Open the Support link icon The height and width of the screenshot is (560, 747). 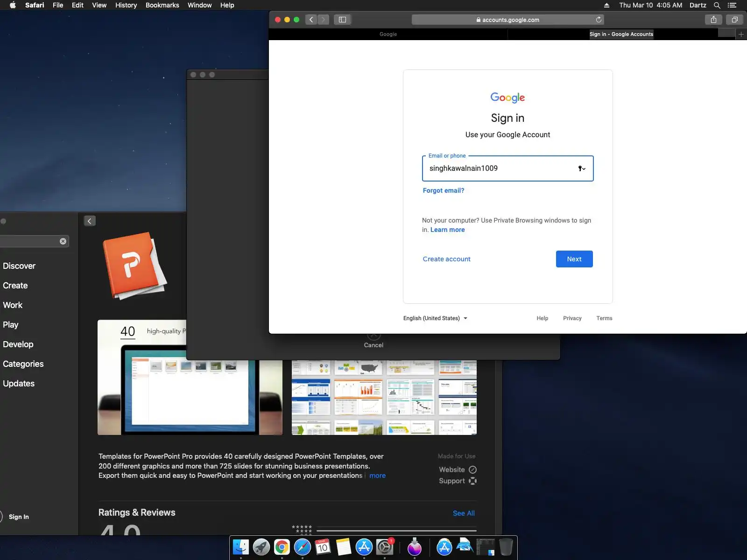click(472, 481)
